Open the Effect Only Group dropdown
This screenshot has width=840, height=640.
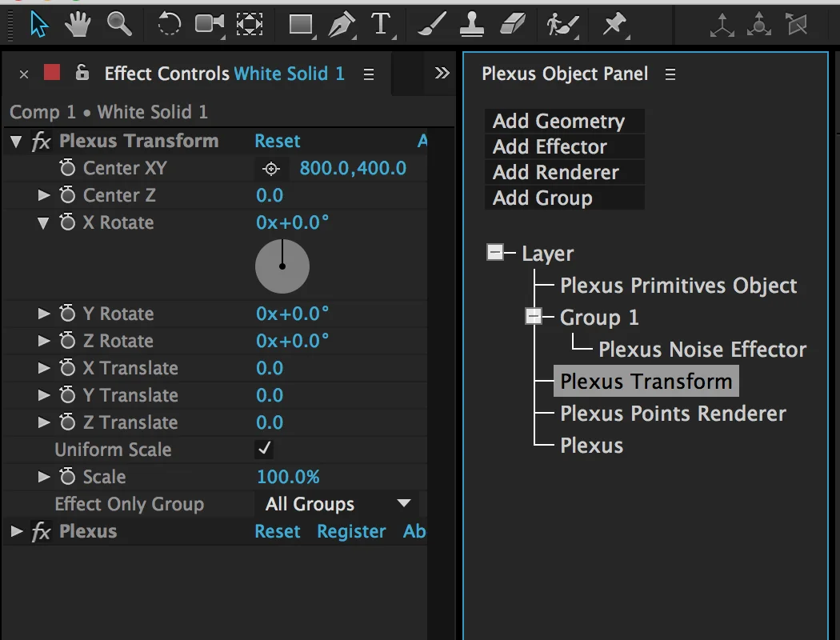click(x=337, y=504)
